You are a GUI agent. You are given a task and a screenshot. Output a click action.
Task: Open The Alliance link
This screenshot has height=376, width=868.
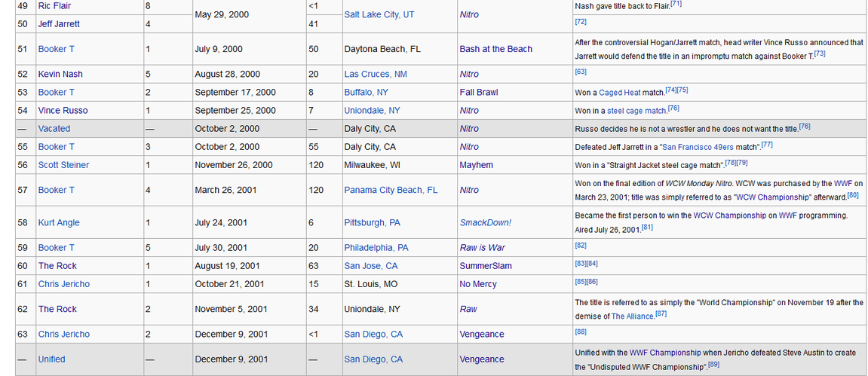(632, 316)
